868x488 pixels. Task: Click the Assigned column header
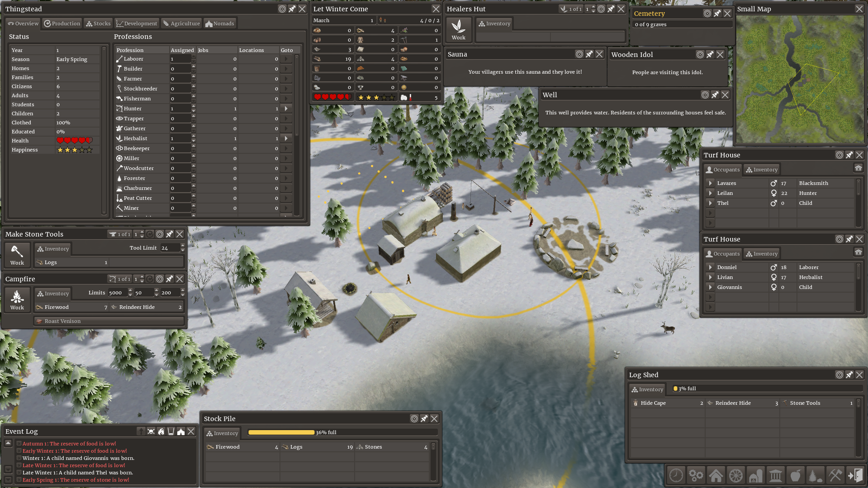click(182, 50)
